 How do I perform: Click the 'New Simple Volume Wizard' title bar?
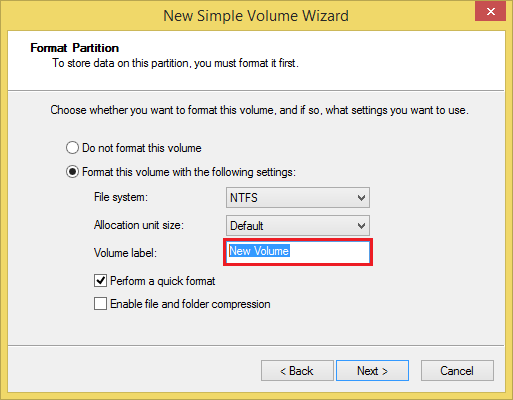256,16
